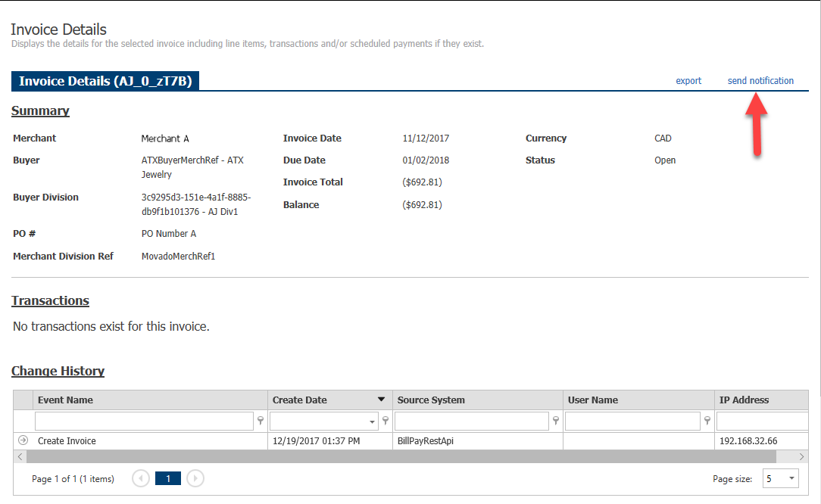Sort by User Name column header
Image resolution: width=821 pixels, height=504 pixels.
coord(593,400)
